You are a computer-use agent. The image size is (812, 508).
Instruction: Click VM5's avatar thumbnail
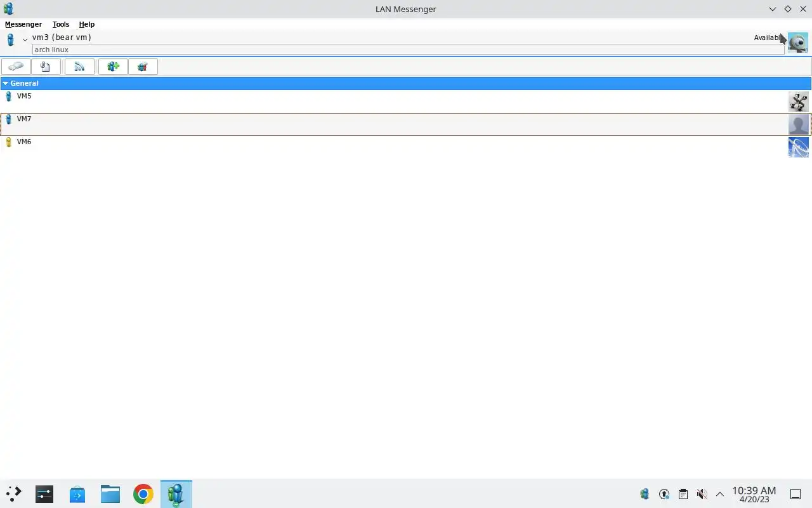point(799,102)
